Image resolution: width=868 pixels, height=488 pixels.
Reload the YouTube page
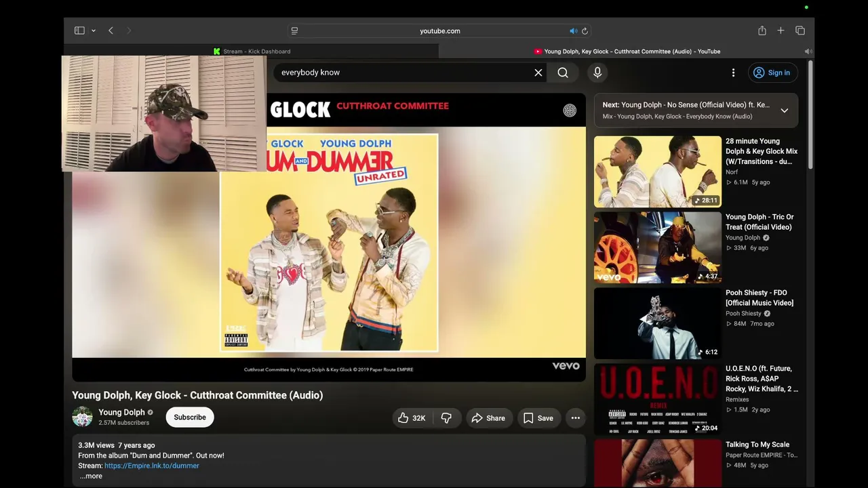[585, 30]
